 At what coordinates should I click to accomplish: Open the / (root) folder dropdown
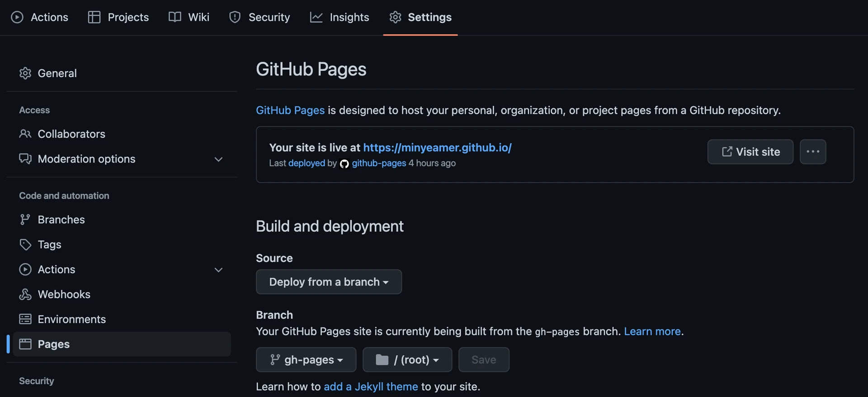click(x=407, y=360)
